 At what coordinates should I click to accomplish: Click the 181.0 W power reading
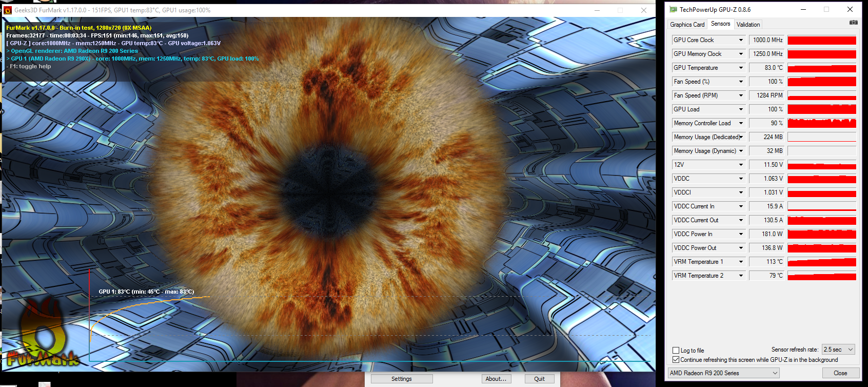tap(767, 234)
